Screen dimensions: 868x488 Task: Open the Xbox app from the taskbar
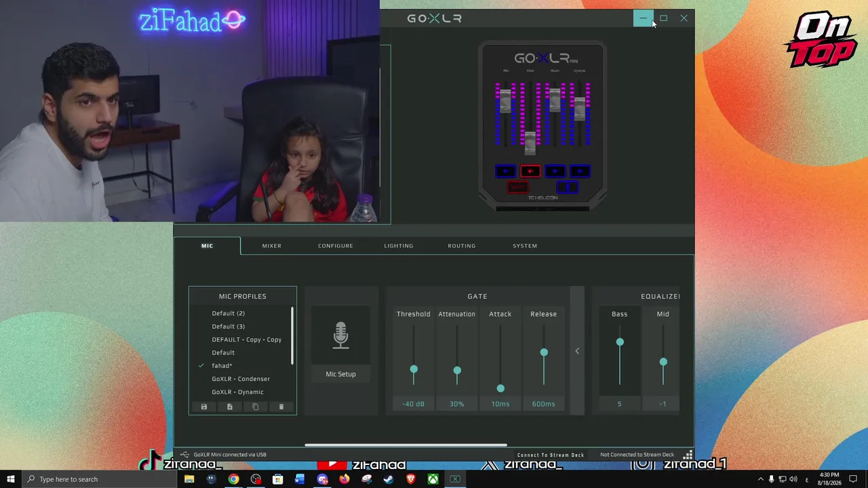(433, 479)
